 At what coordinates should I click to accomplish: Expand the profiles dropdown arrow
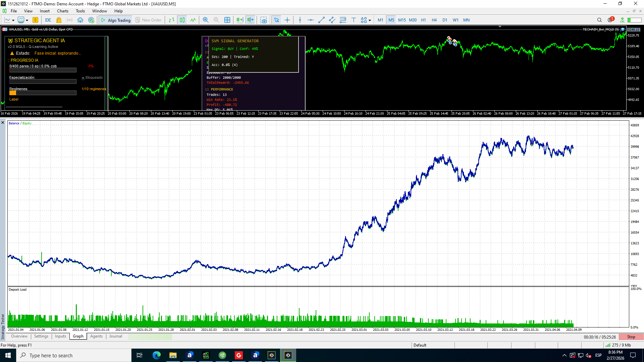[x=27, y=20]
